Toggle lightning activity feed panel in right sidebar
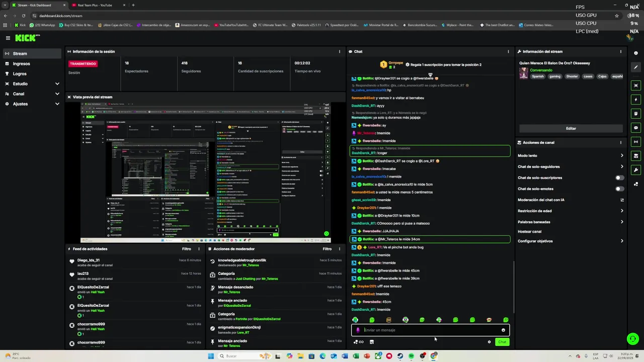Viewport: 644px width, 362px height. 636,100
